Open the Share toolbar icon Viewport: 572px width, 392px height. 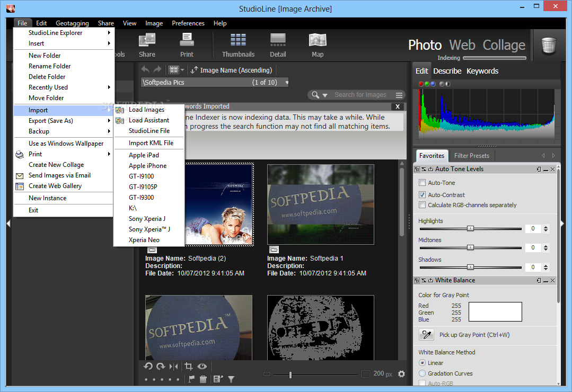point(147,40)
